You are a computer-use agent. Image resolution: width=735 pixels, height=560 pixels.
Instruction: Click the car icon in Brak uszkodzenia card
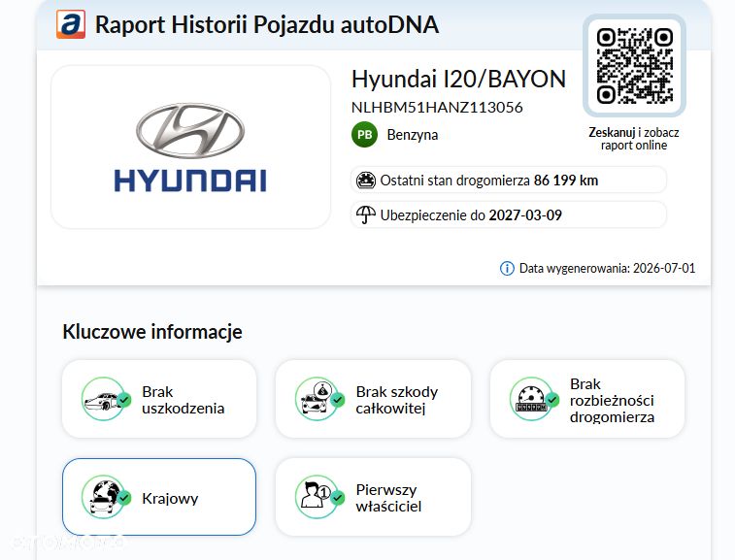(106, 399)
